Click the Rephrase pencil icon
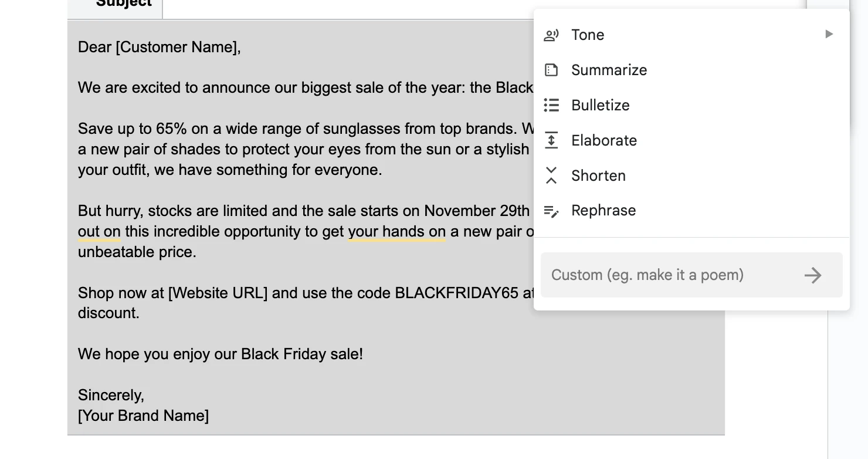868x459 pixels. 551,211
